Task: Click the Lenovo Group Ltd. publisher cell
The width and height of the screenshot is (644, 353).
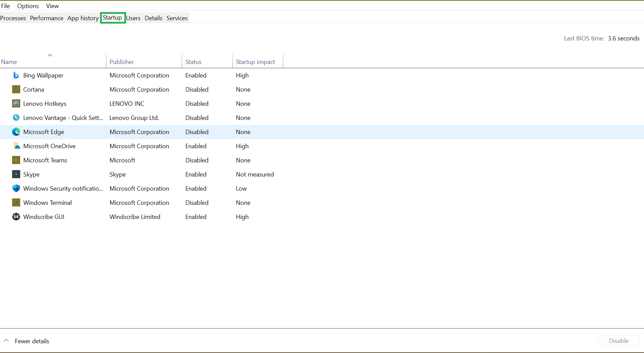Action: point(134,118)
